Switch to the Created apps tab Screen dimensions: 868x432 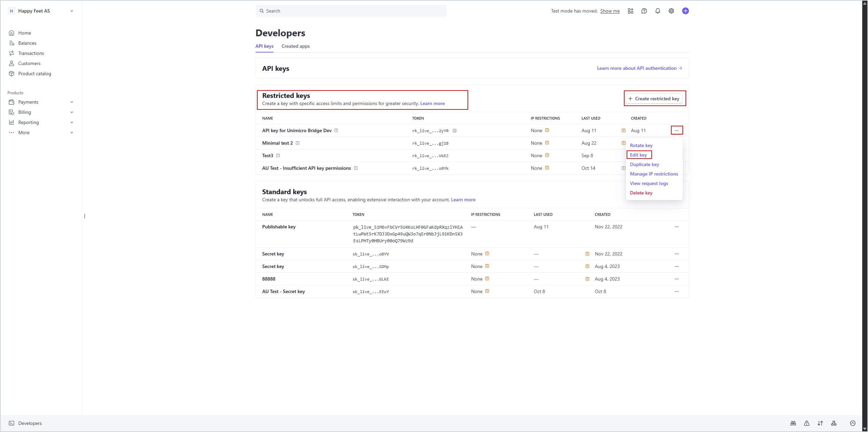pos(295,46)
